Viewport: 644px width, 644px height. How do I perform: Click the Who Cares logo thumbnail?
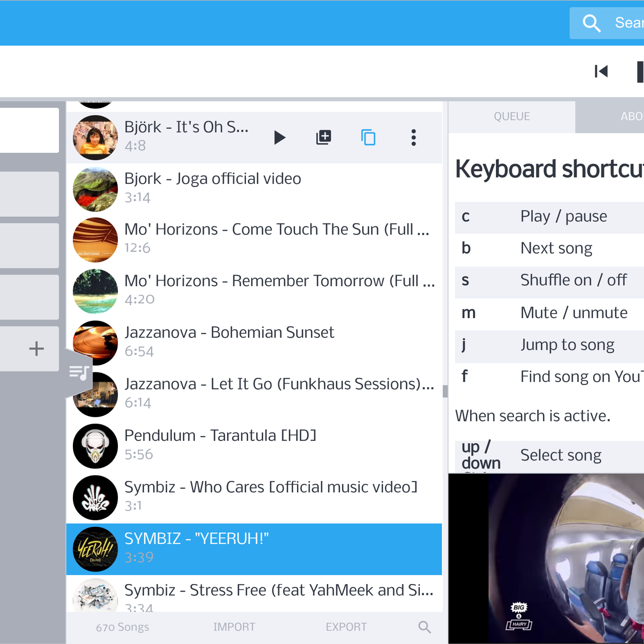pos(95,497)
